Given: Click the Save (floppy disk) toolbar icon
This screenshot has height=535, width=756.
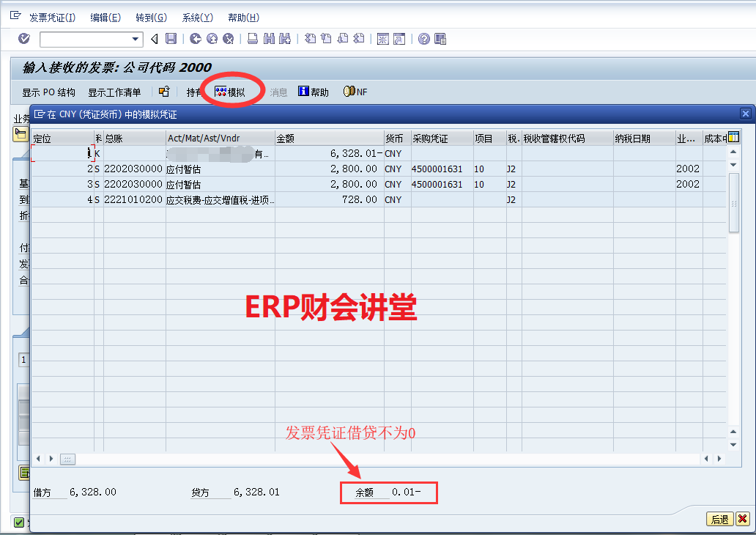Looking at the screenshot, I should [171, 39].
